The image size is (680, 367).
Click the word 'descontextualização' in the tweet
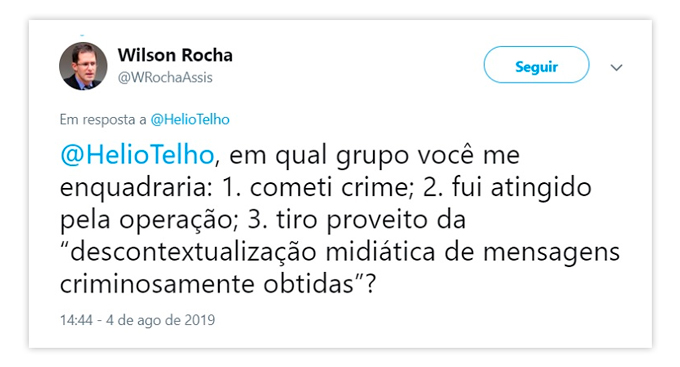point(193,252)
